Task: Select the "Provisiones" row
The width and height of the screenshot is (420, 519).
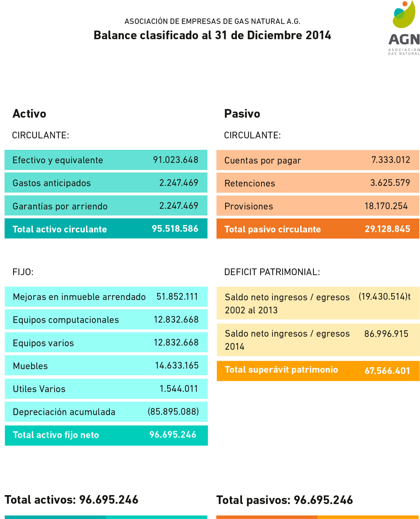Action: coord(318,206)
